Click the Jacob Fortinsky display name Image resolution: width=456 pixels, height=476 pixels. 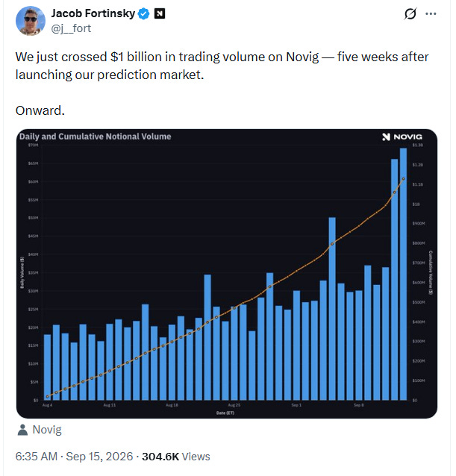coord(93,13)
